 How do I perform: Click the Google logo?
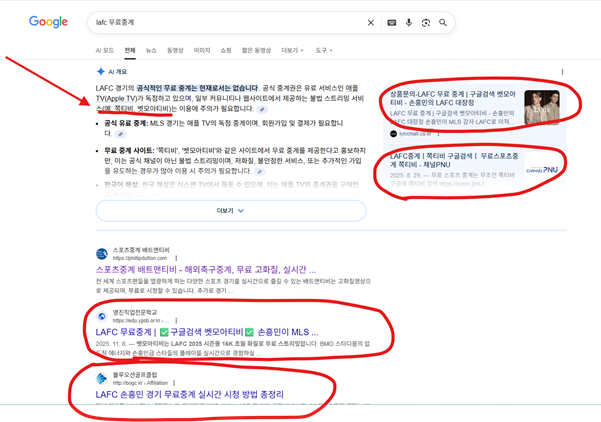pos(47,21)
